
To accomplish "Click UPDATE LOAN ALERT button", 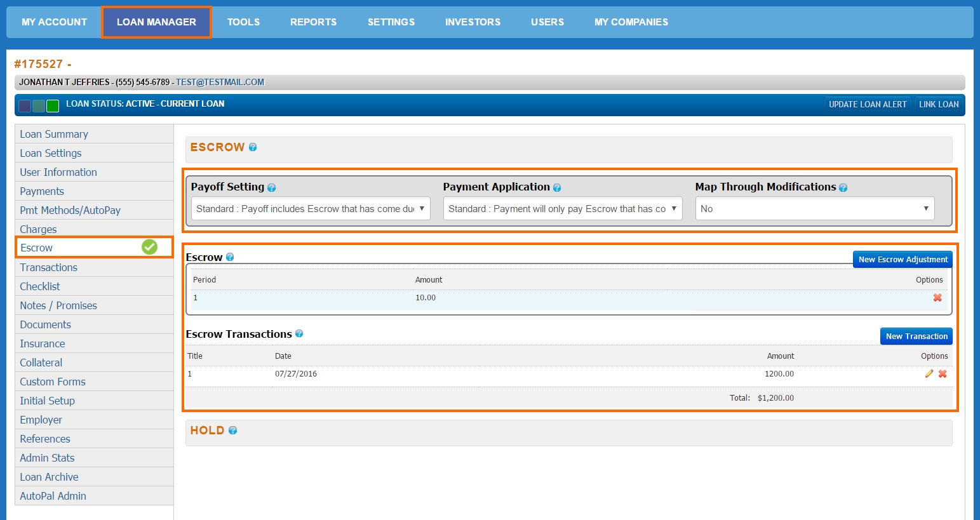I will tap(868, 104).
